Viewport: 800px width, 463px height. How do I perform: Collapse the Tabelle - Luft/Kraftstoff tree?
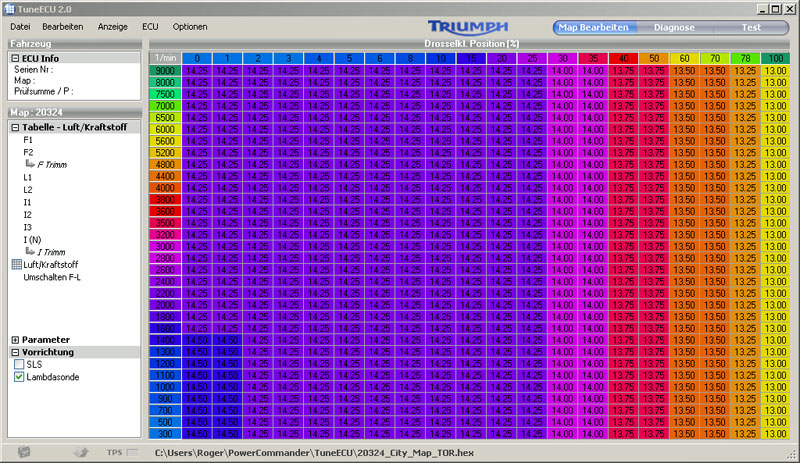click(15, 127)
